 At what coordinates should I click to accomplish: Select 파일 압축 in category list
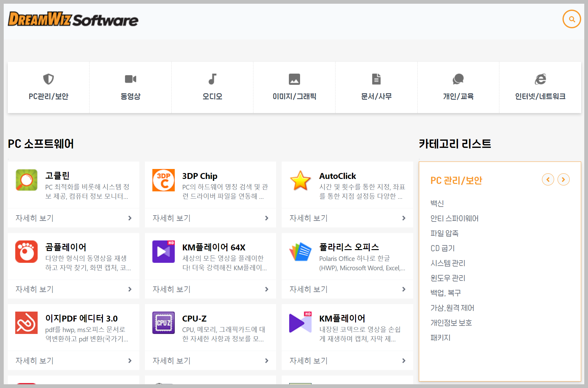[x=444, y=233]
